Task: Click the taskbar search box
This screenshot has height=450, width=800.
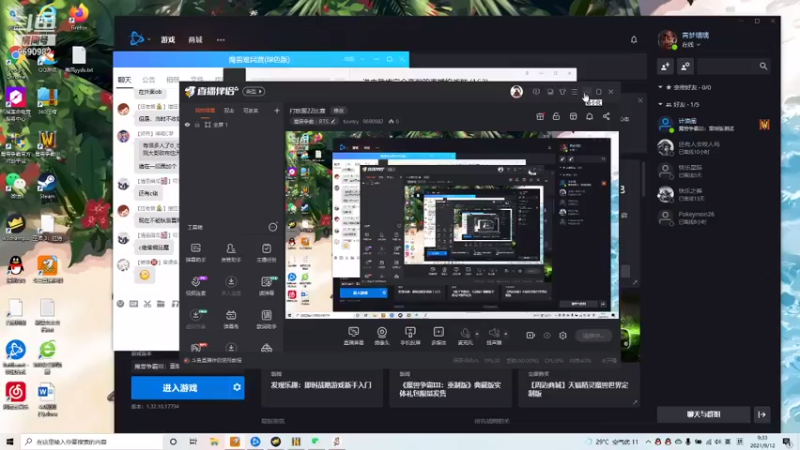Action: [92, 441]
